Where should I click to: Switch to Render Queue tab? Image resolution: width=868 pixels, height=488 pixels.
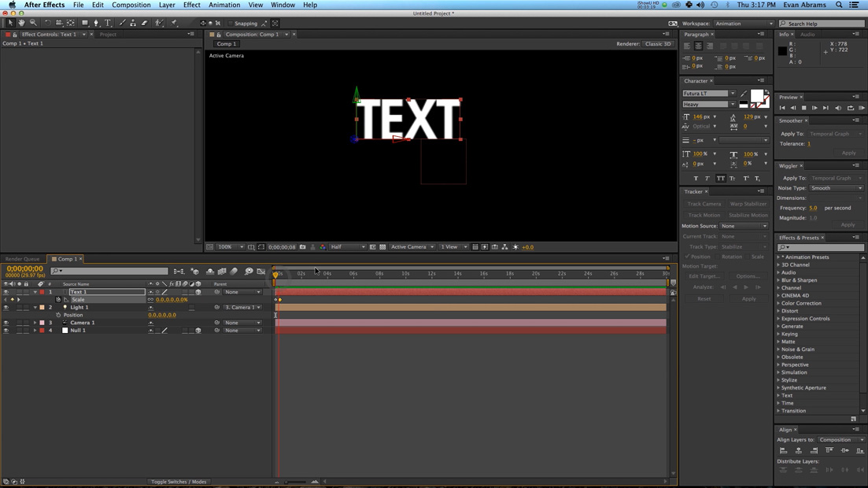(23, 259)
